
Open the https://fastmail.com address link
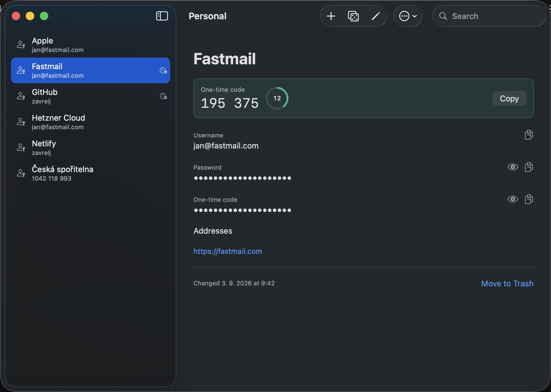pos(228,251)
